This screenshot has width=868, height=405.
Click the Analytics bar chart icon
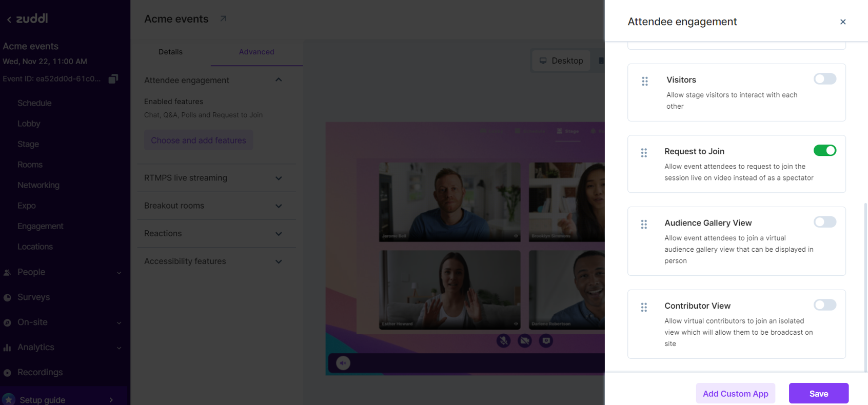pyautogui.click(x=7, y=348)
